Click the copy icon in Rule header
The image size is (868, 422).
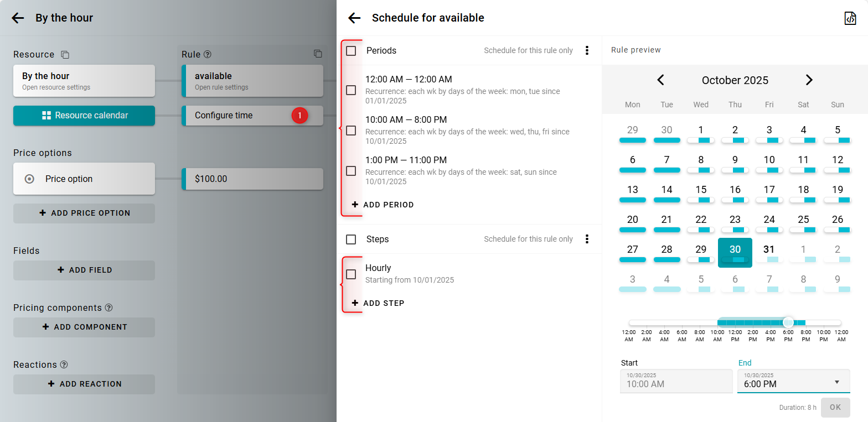coord(318,54)
